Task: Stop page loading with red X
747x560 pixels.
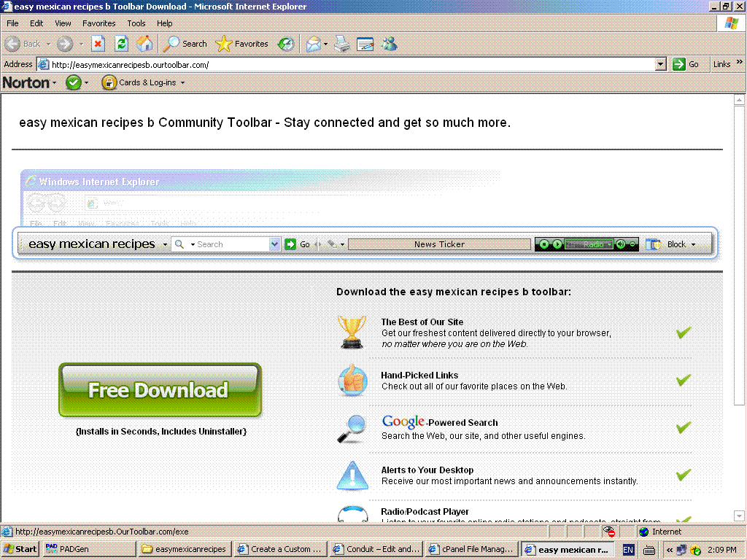Action: click(98, 44)
